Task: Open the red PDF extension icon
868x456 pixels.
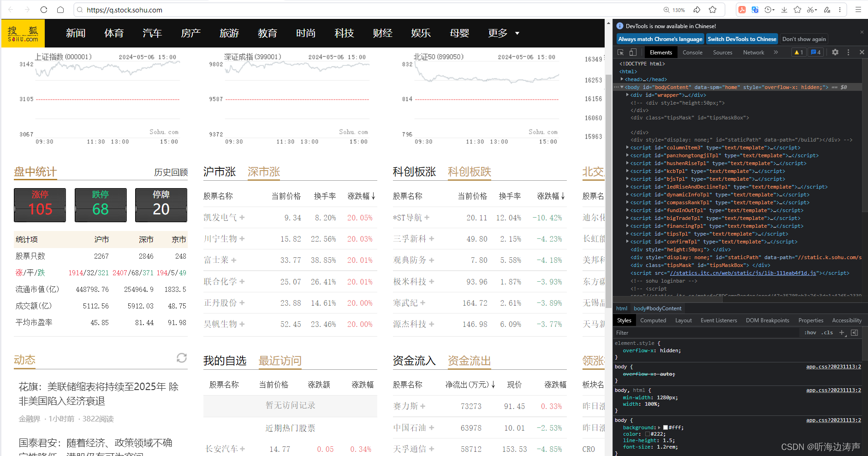Action: (x=742, y=10)
